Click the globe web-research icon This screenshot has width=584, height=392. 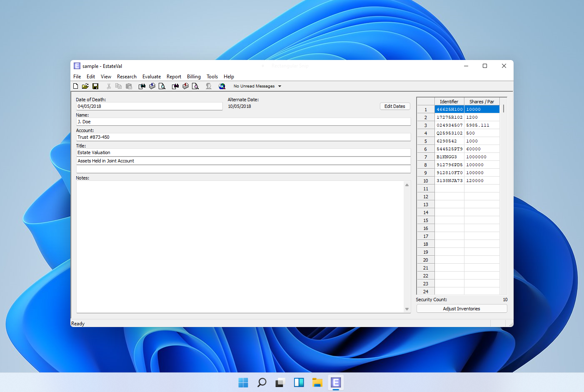[x=222, y=86]
